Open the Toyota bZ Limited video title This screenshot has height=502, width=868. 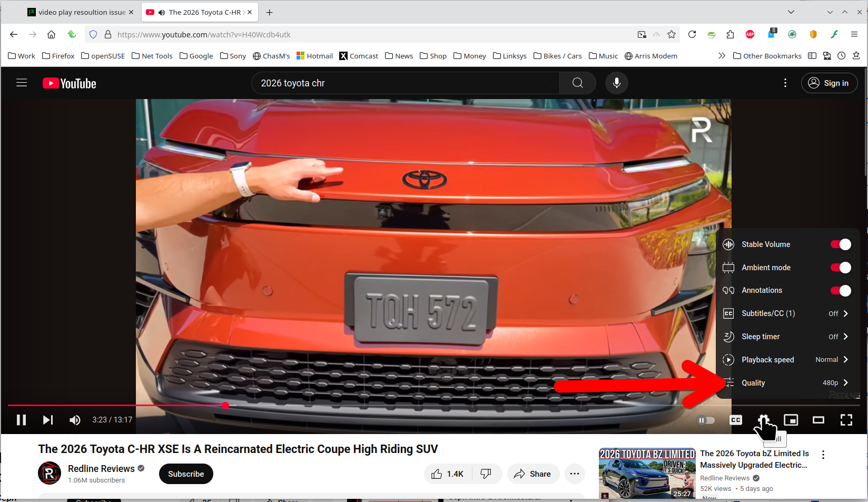[754, 459]
